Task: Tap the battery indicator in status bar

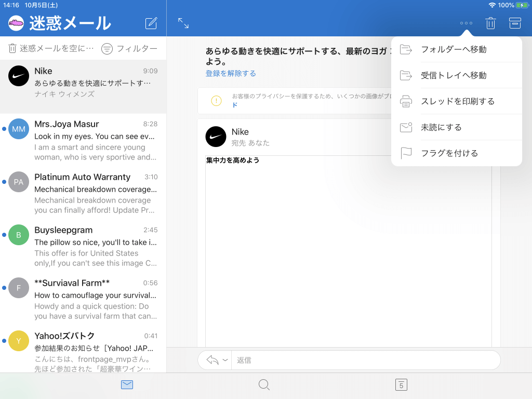Action: [522, 5]
